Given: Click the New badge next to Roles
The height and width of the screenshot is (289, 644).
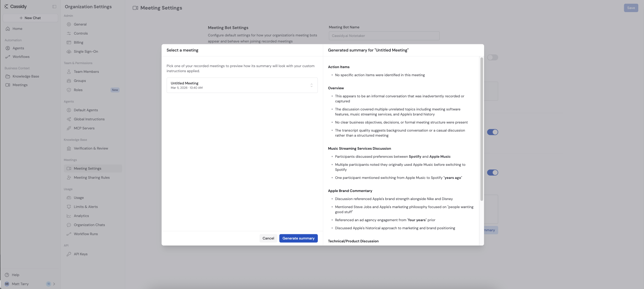Looking at the screenshot, I should coord(115,90).
